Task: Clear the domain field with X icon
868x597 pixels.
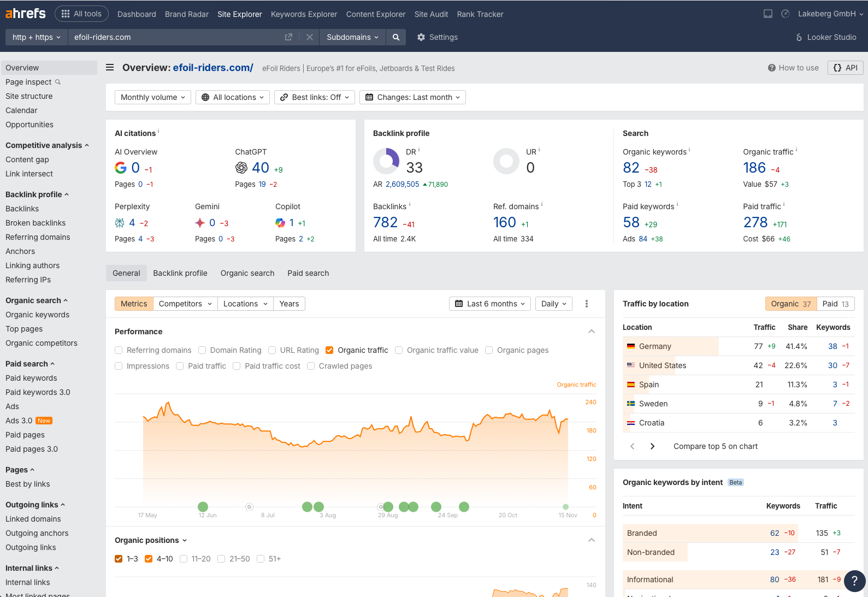Action: [309, 37]
